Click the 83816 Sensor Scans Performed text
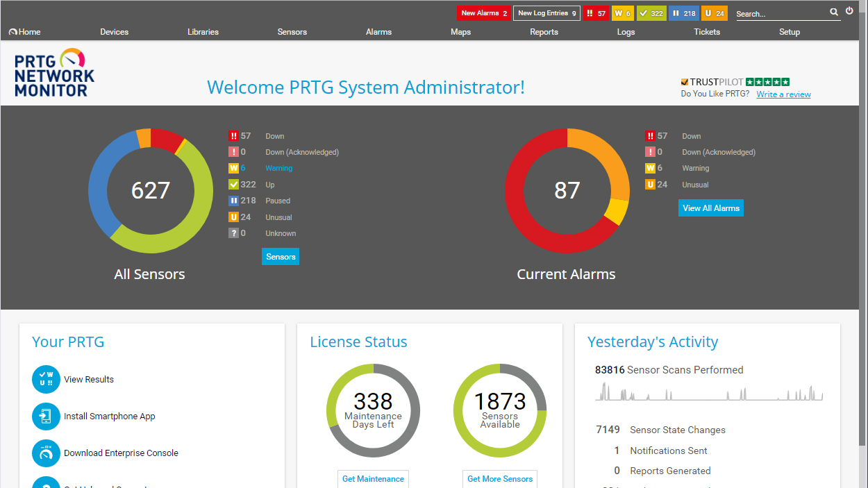The height and width of the screenshot is (488, 868). point(669,370)
